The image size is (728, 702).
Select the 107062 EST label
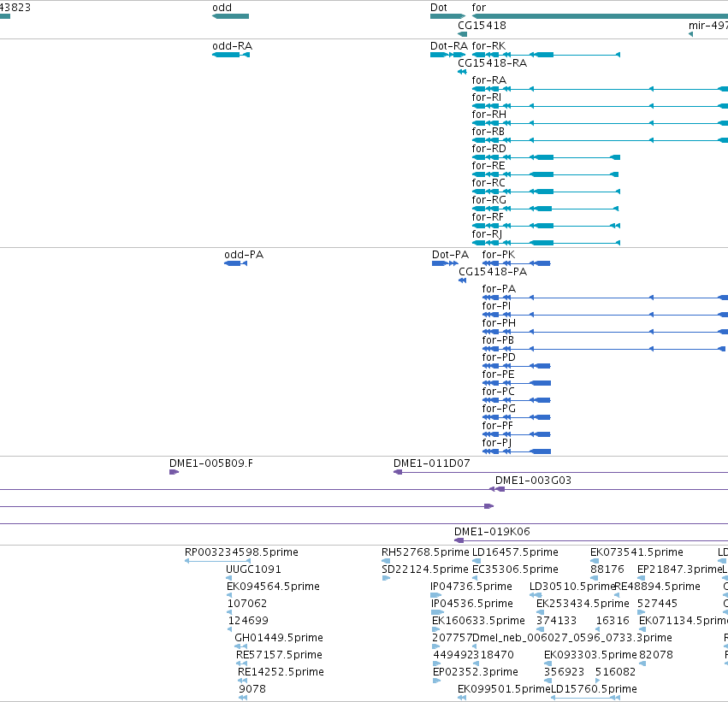coord(247,604)
